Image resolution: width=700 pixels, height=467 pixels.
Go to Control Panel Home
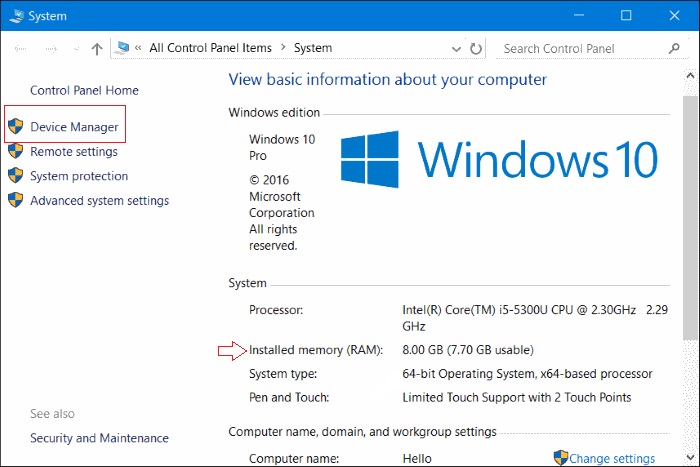[x=84, y=90]
